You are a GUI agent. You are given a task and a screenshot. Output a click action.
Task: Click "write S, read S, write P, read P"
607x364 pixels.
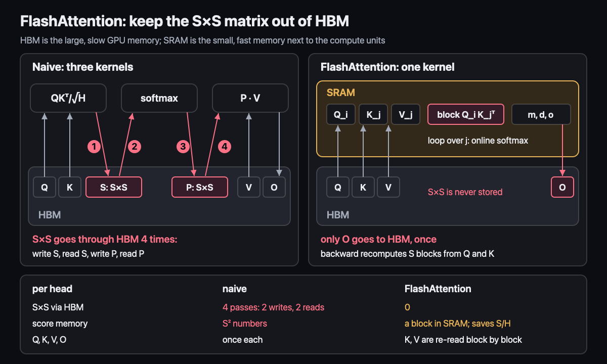pyautogui.click(x=88, y=253)
